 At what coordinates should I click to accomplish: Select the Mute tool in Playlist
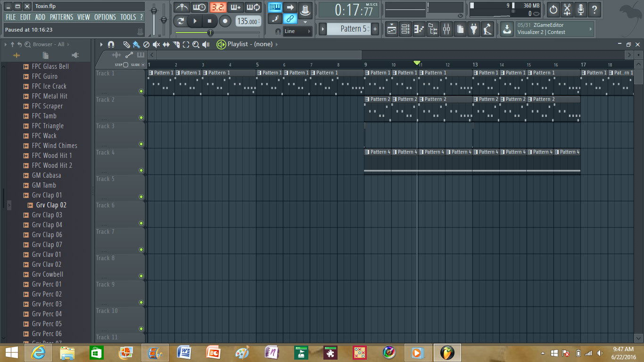click(x=156, y=44)
